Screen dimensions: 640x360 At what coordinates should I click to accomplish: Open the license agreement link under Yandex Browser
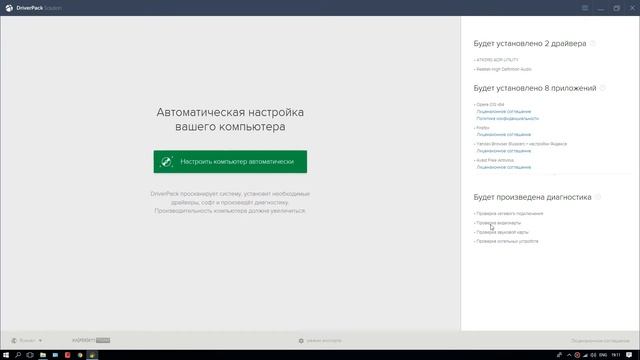click(x=504, y=151)
